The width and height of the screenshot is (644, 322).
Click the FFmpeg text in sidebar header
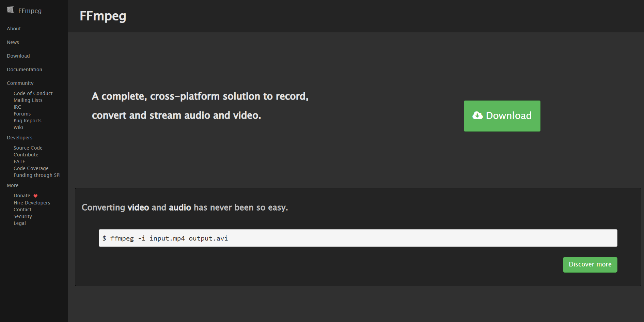click(x=30, y=11)
